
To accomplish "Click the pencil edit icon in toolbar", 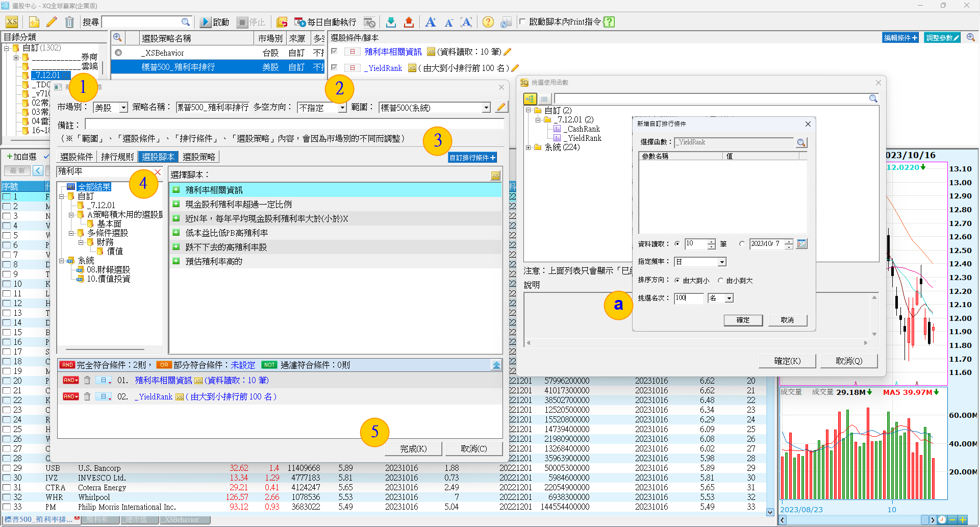I will point(52,22).
